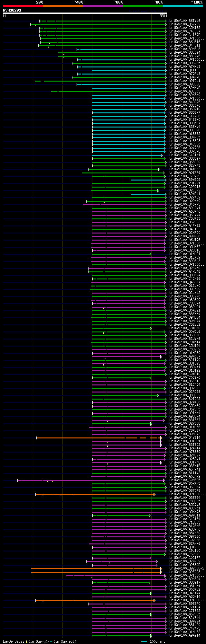Select the last hit UniRef100_A9A9I4
The height and width of the screenshot is (644, 206).
[x=185, y=635]
